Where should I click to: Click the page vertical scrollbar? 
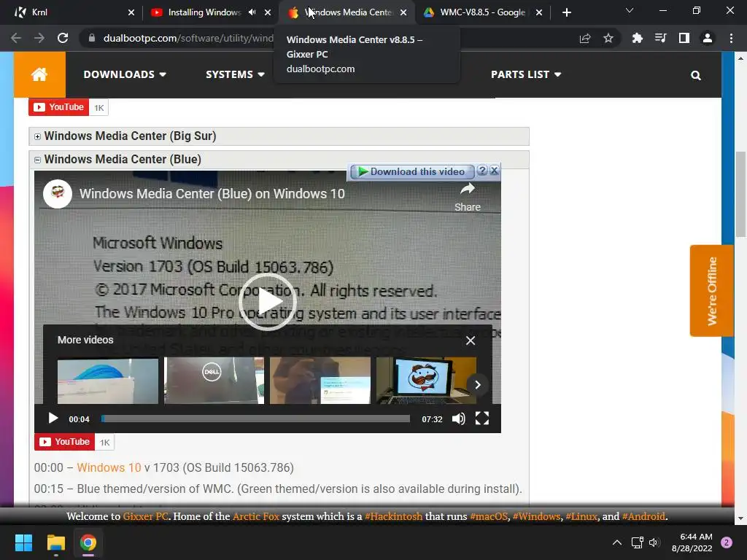[740, 194]
